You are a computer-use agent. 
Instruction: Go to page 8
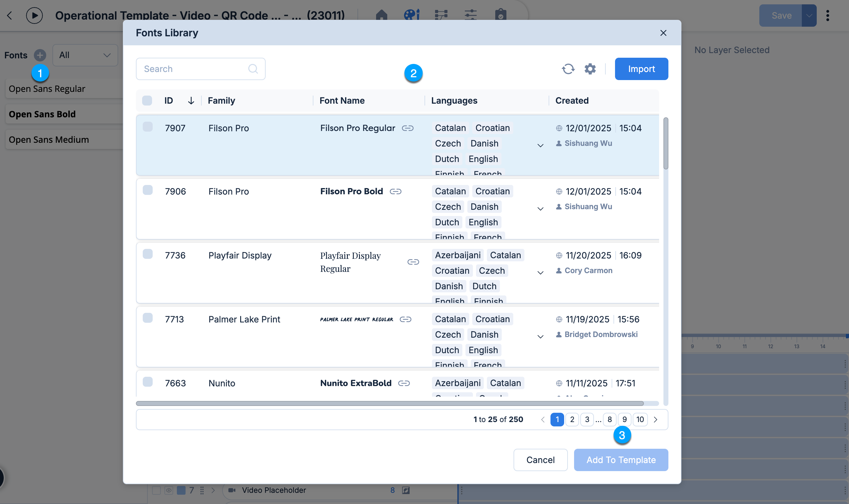pyautogui.click(x=609, y=420)
